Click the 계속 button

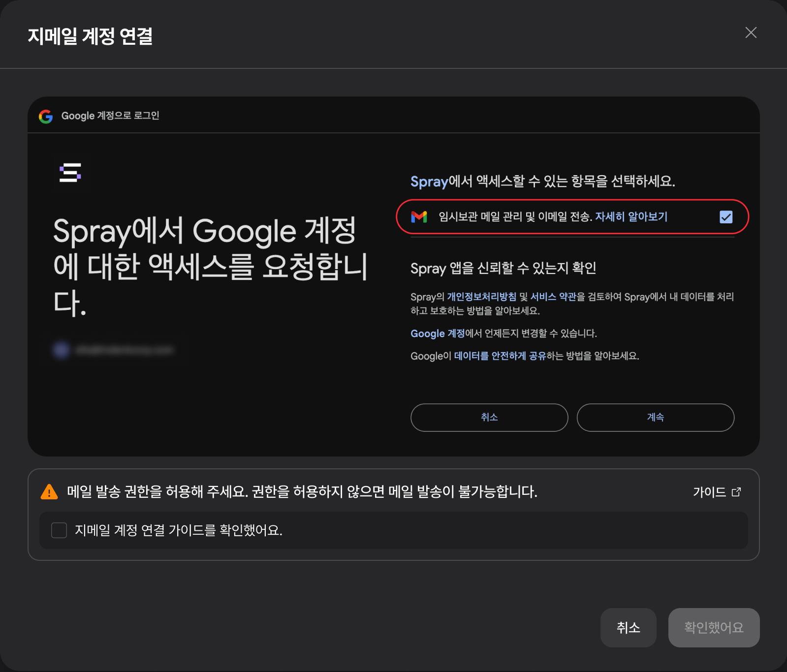coord(656,418)
